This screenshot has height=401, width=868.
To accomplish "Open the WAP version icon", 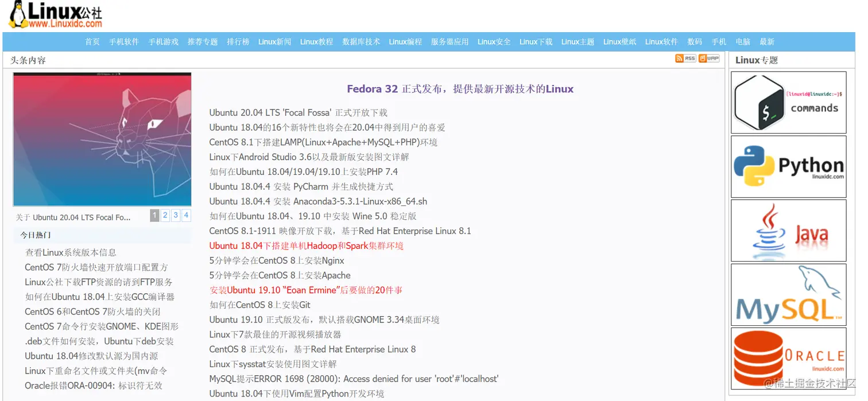I will (709, 59).
